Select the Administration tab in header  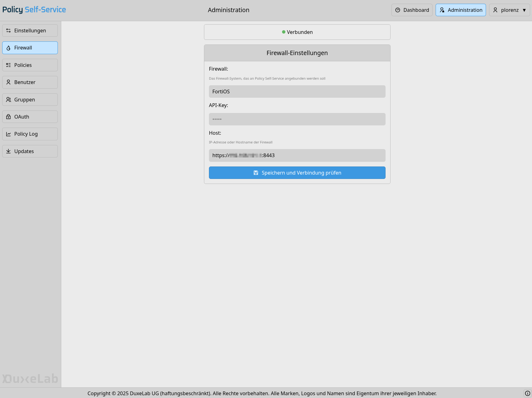coord(460,10)
